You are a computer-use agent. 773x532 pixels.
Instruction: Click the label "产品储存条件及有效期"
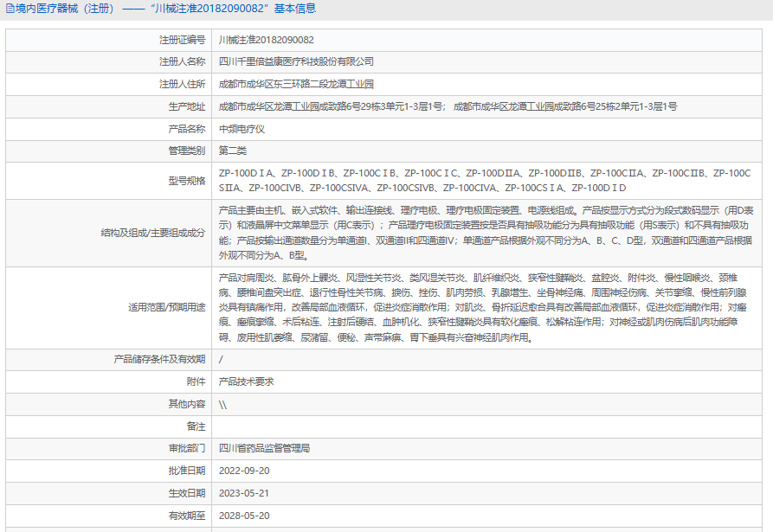coord(159,359)
